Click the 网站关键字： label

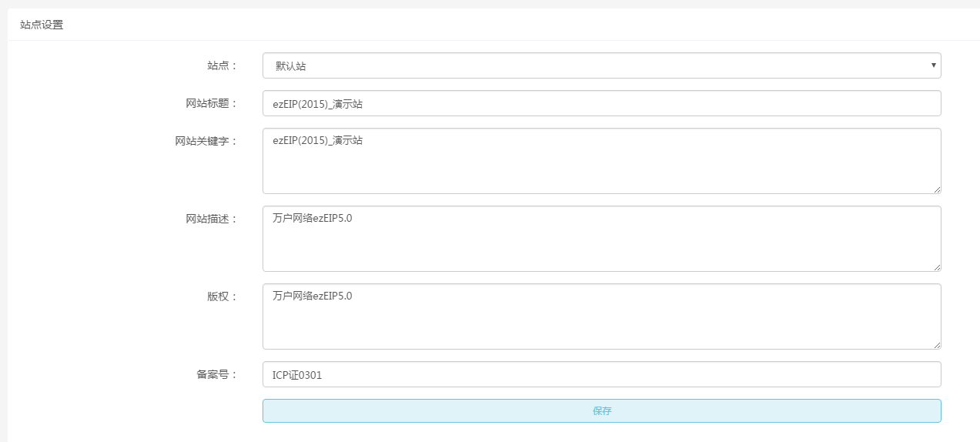[207, 141]
